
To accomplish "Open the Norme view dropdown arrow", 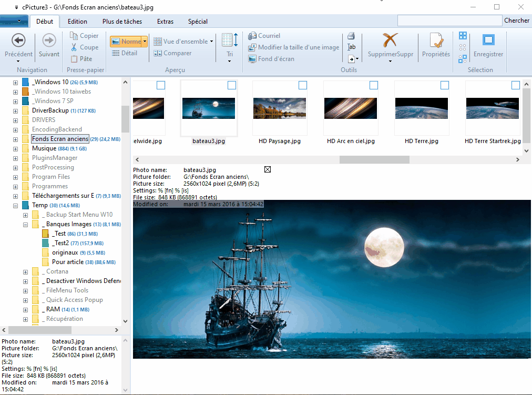I will (145, 42).
